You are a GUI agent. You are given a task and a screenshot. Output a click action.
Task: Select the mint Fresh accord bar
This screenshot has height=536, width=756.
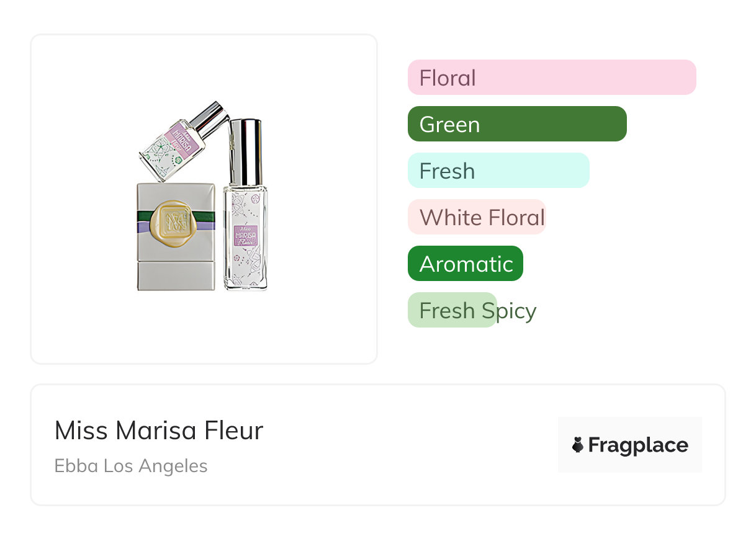(498, 171)
